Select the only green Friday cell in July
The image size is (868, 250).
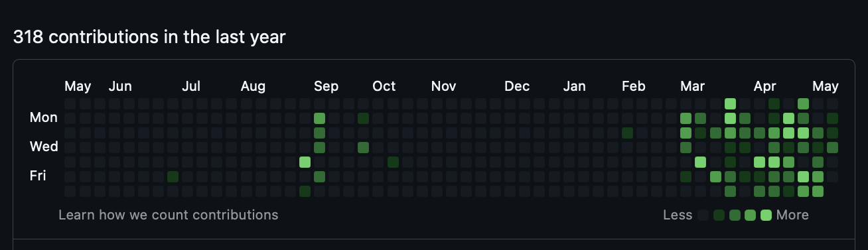173,176
